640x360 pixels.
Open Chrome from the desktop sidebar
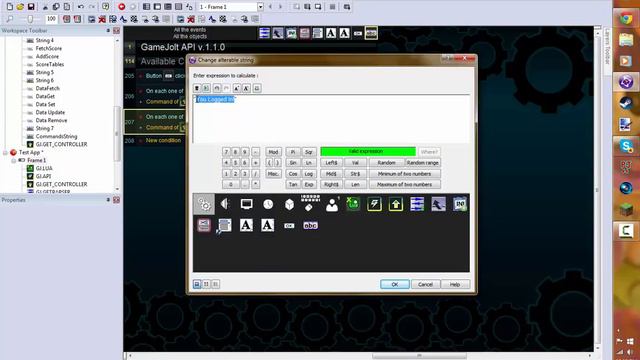click(x=626, y=19)
